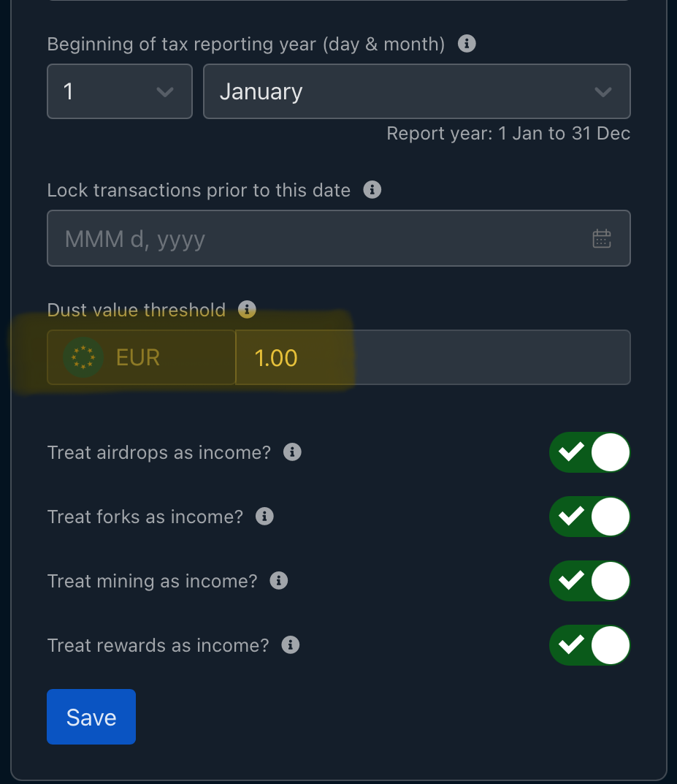677x784 pixels.
Task: Turn off Treat mining as income
Action: [589, 581]
